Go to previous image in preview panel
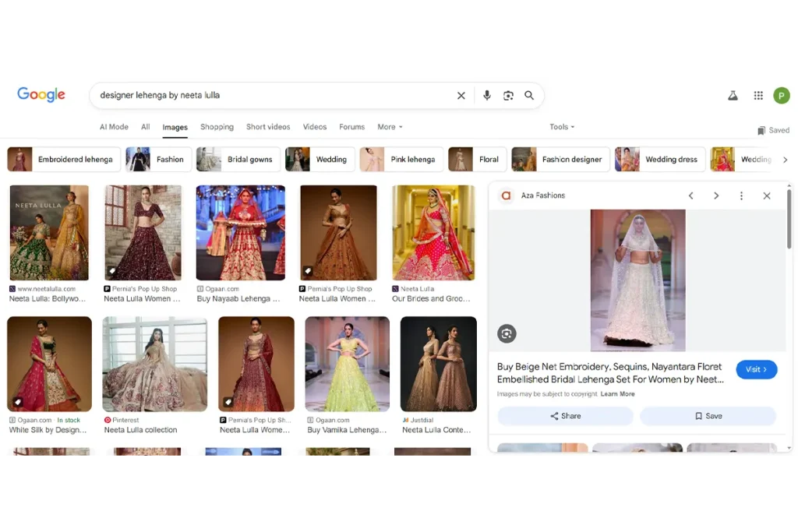 tap(691, 196)
